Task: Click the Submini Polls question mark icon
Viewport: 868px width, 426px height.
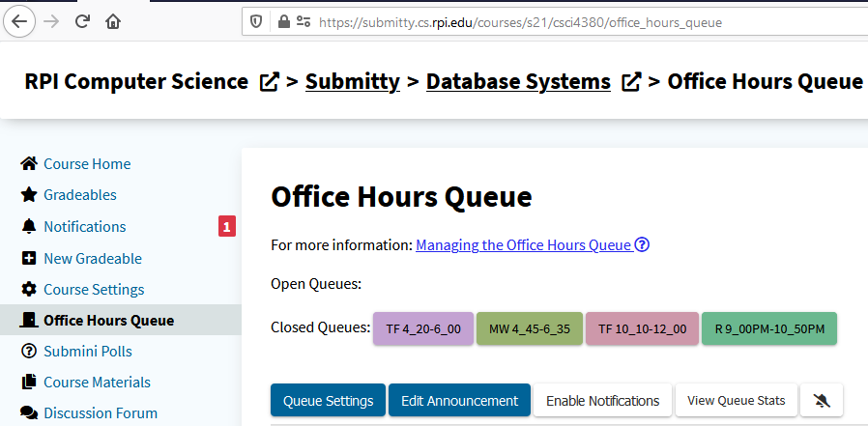Action: tap(28, 351)
